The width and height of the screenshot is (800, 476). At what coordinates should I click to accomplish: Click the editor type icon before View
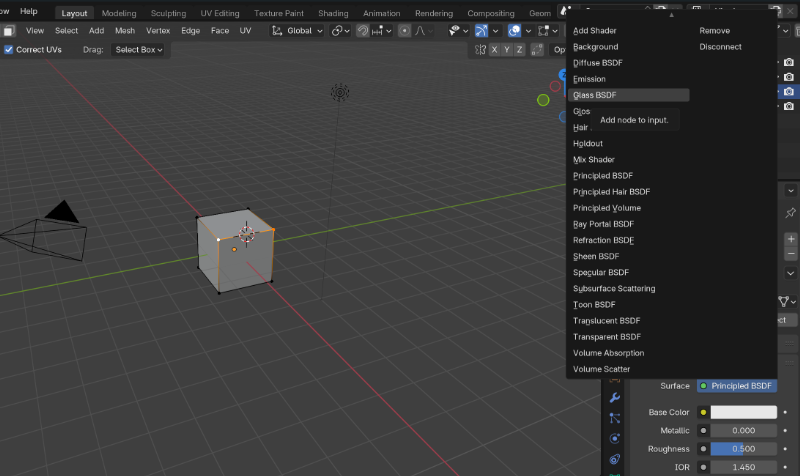(x=9, y=31)
